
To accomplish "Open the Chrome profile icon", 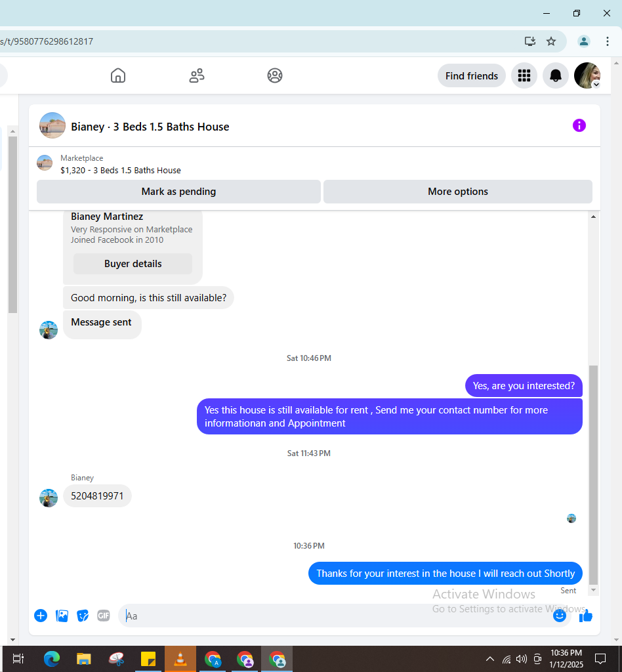I will click(x=583, y=41).
